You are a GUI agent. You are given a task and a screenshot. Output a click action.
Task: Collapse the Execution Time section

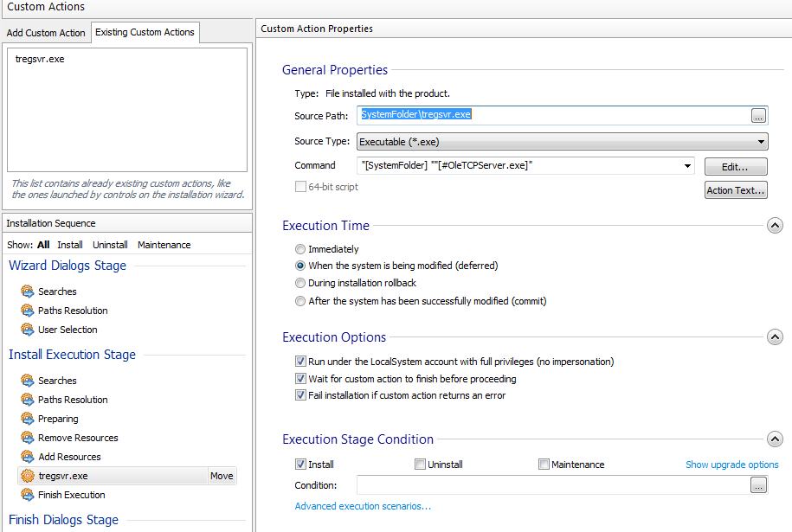pyautogui.click(x=775, y=226)
